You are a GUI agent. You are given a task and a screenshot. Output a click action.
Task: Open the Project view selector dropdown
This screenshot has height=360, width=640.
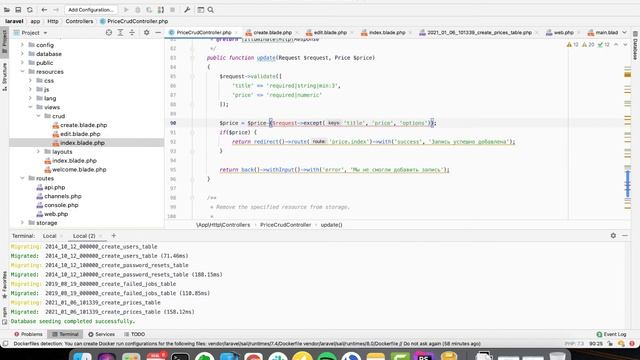[31, 33]
